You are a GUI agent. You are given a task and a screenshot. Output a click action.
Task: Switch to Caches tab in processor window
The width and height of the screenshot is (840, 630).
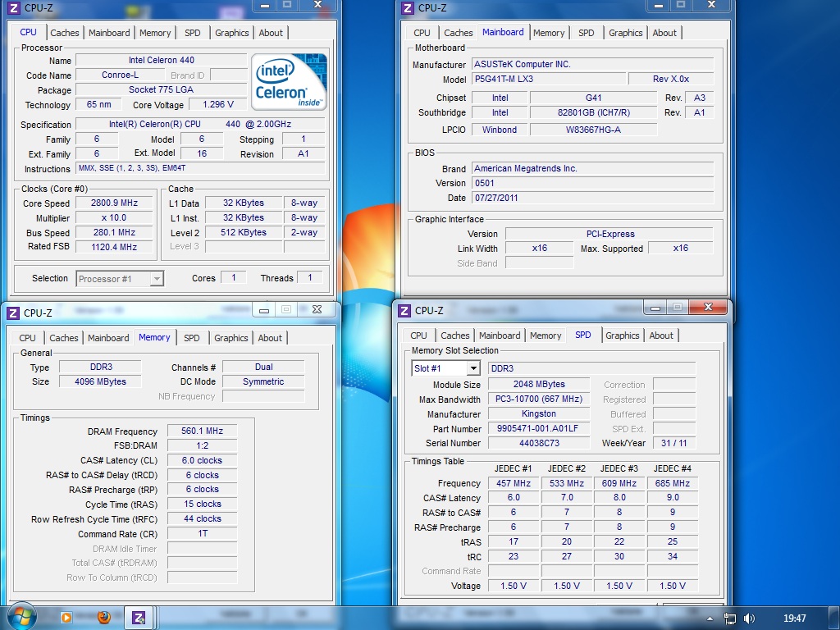click(x=65, y=33)
